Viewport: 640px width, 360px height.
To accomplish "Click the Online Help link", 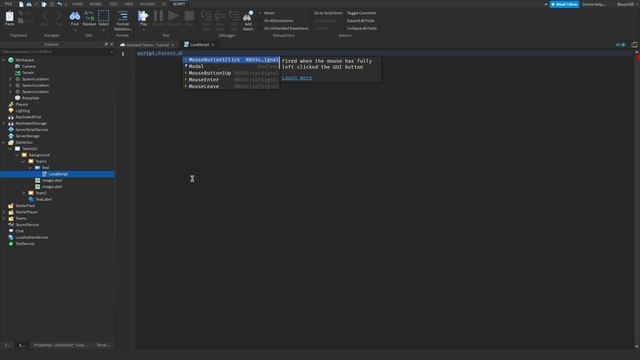I will click(594, 4).
